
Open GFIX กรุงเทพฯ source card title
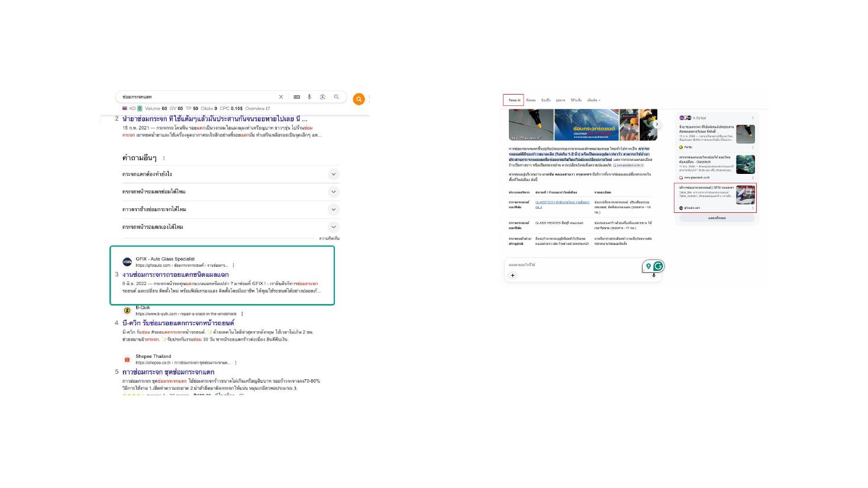pos(706,188)
